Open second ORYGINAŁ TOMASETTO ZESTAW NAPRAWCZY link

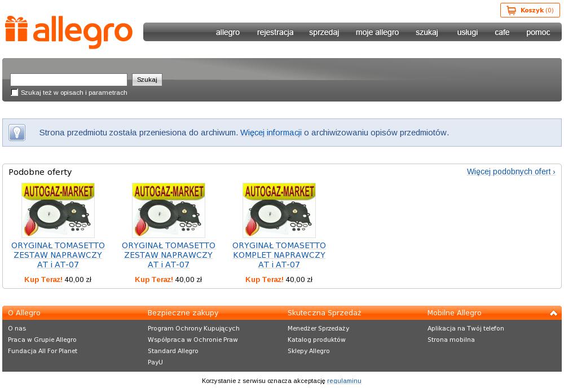[x=168, y=255]
